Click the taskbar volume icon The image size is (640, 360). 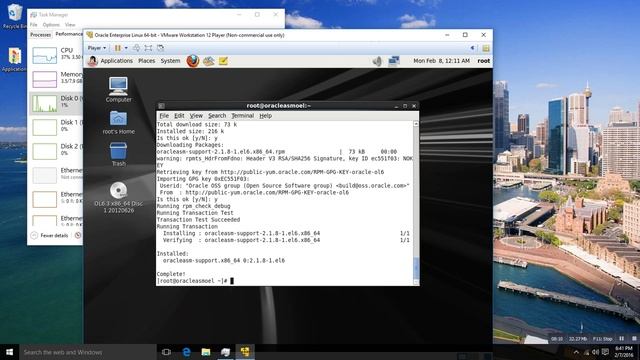tap(596, 352)
